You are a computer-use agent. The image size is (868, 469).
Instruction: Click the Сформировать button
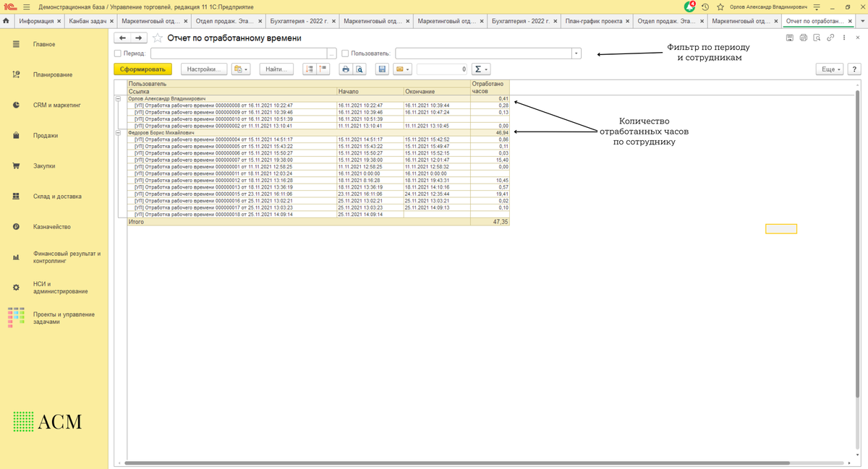pos(142,69)
